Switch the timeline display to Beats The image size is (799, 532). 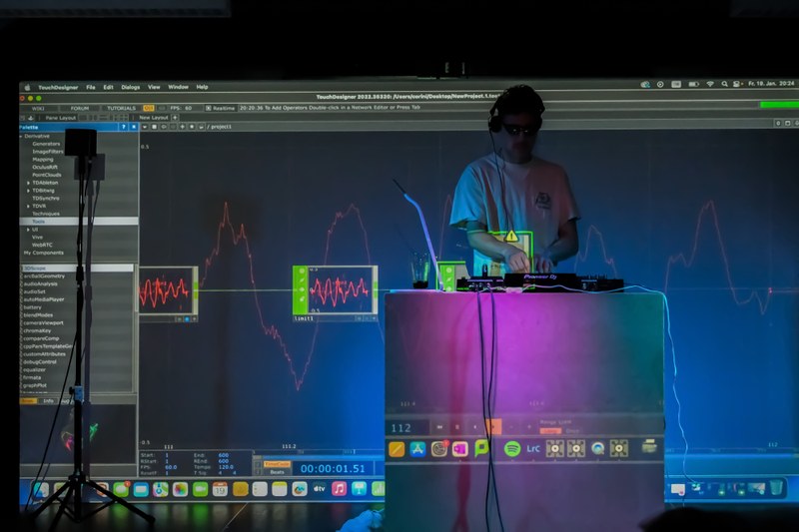click(x=277, y=471)
